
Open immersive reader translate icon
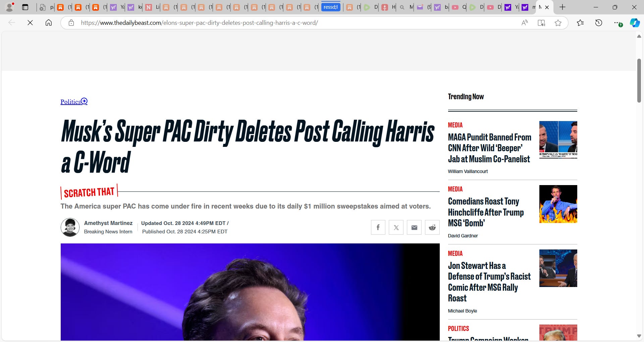click(x=541, y=23)
